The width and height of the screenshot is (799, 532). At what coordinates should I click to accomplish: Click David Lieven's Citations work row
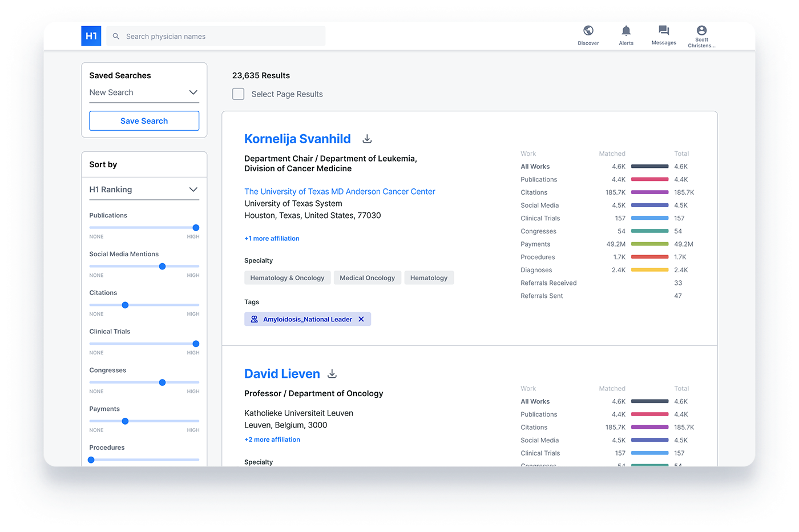click(x=607, y=428)
